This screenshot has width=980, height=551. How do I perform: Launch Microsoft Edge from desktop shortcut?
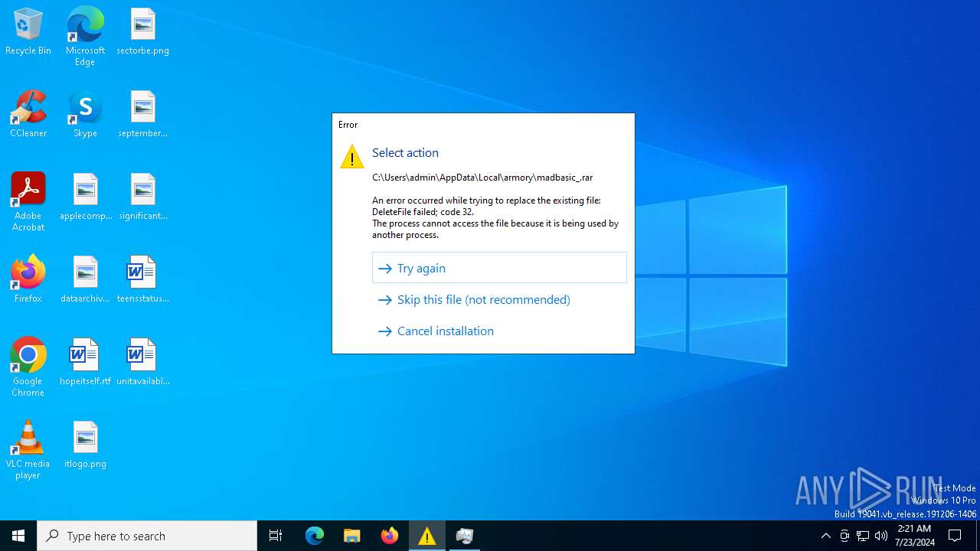click(85, 37)
